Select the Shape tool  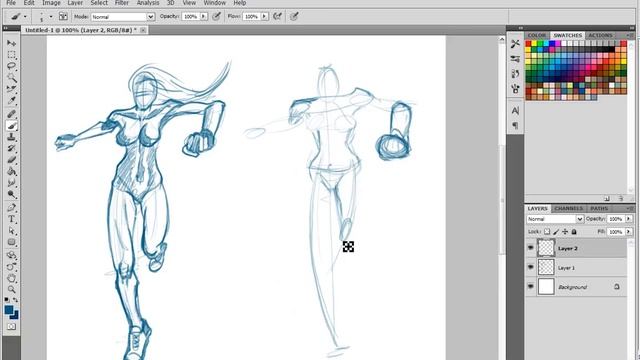pyautogui.click(x=11, y=242)
